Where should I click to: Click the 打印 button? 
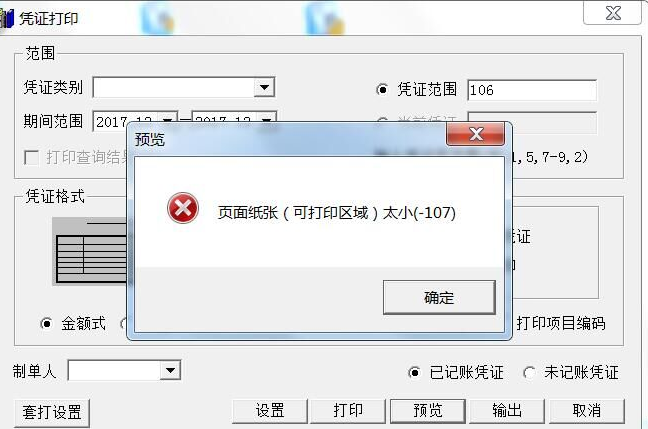pyautogui.click(x=348, y=411)
